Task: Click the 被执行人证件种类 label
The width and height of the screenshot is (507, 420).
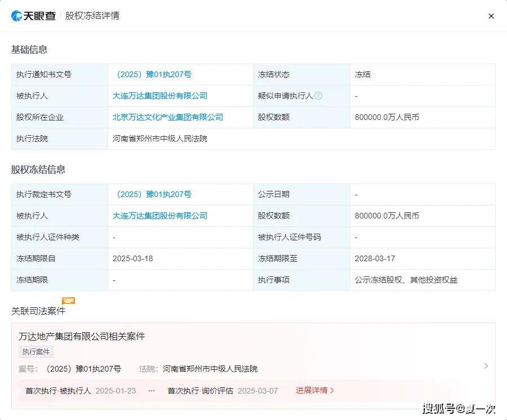Action: pyautogui.click(x=47, y=237)
